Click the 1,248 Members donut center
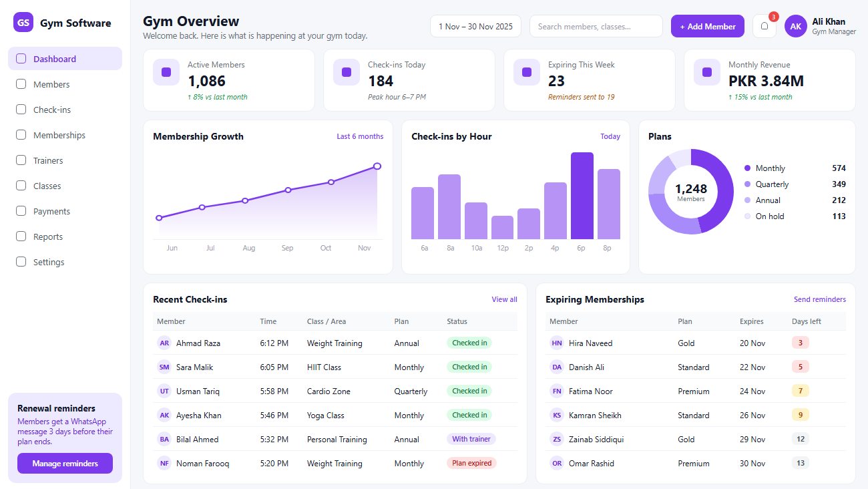The width and height of the screenshot is (868, 489). tap(690, 192)
